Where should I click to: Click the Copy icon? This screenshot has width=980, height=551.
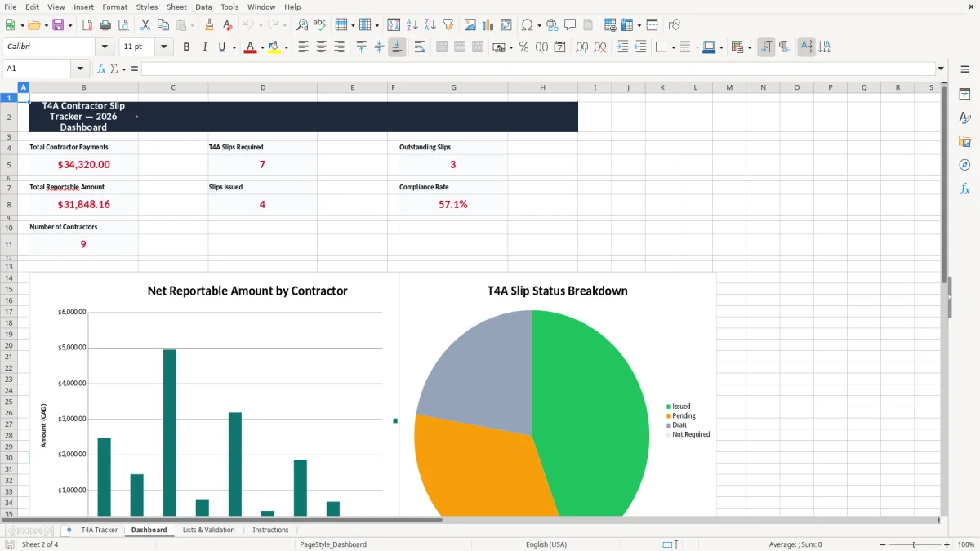[163, 25]
